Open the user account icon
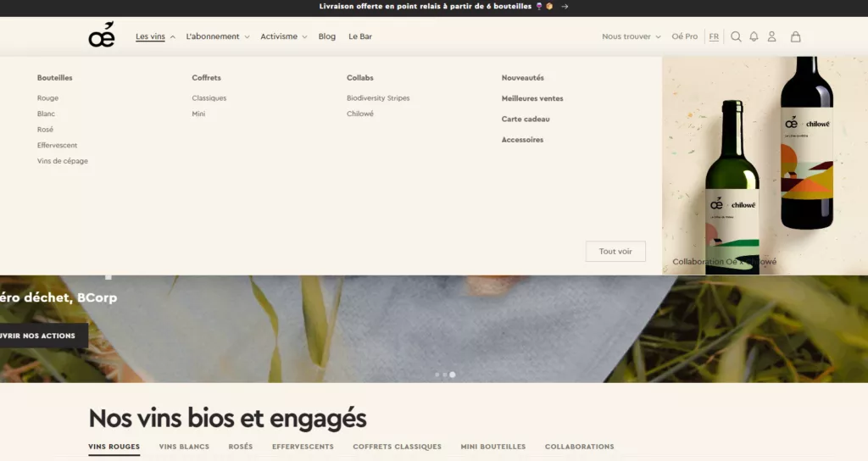The image size is (868, 461). [771, 36]
